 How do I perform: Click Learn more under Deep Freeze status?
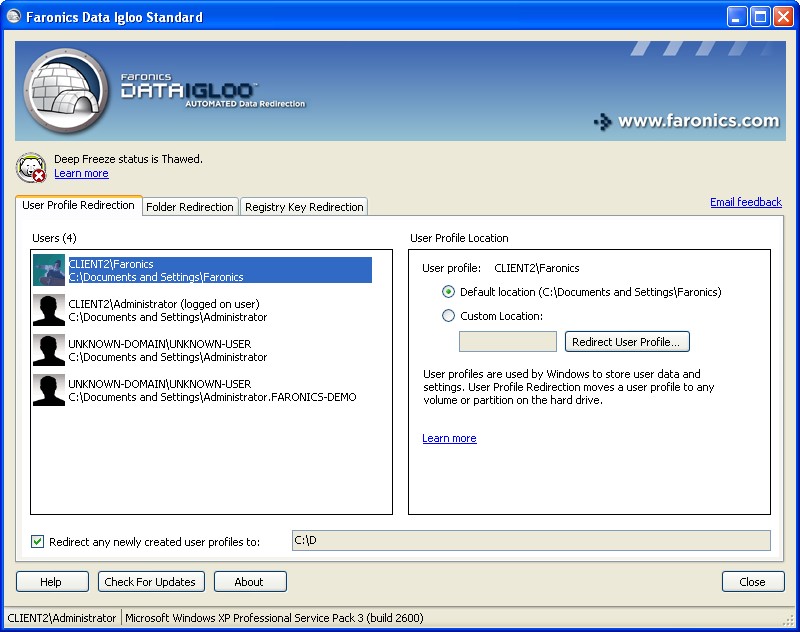click(81, 173)
